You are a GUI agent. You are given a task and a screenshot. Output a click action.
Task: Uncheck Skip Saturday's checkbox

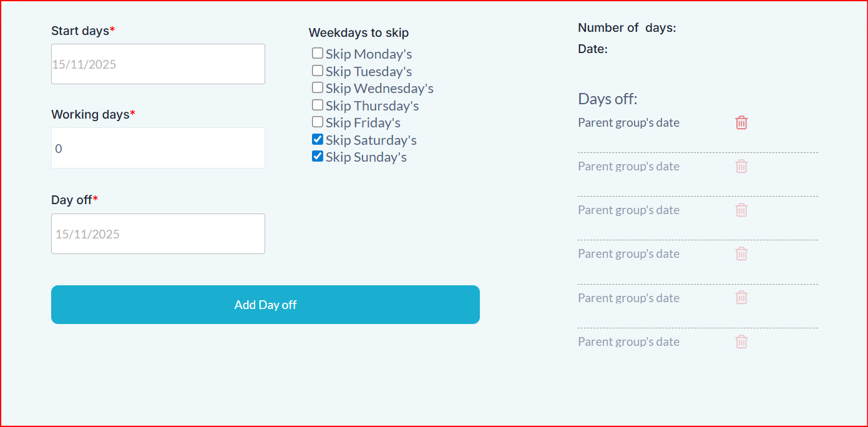click(x=318, y=140)
